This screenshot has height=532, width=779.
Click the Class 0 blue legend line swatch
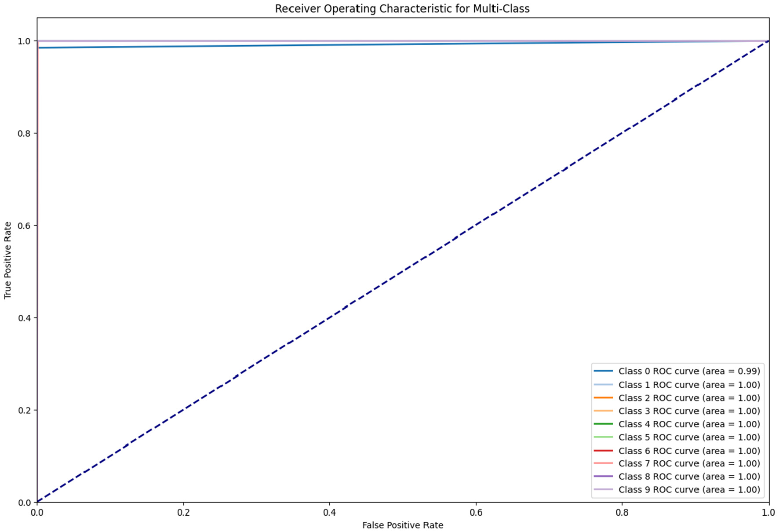click(603, 371)
